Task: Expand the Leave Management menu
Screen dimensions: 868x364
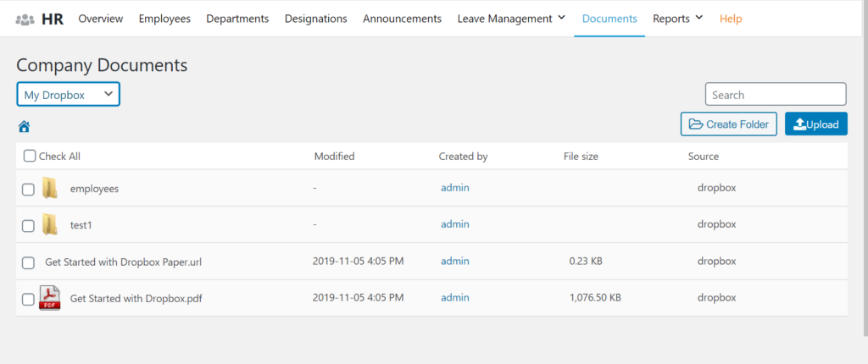Action: [x=511, y=19]
